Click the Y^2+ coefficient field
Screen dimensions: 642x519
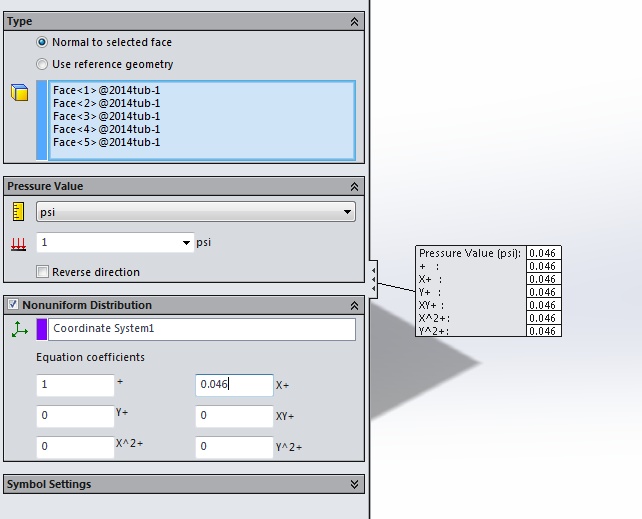point(234,447)
